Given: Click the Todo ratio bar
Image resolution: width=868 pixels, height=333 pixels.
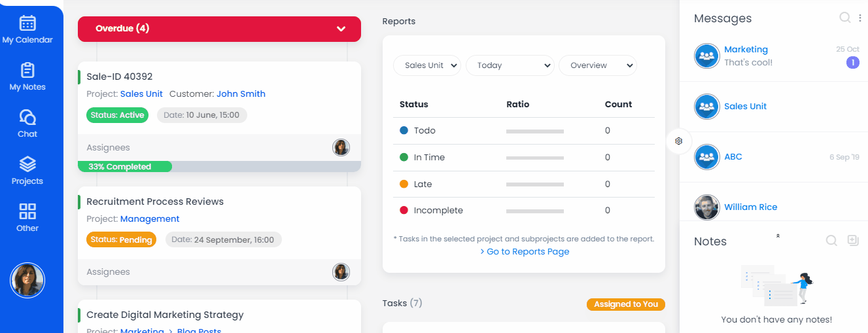Looking at the screenshot, I should (535, 131).
